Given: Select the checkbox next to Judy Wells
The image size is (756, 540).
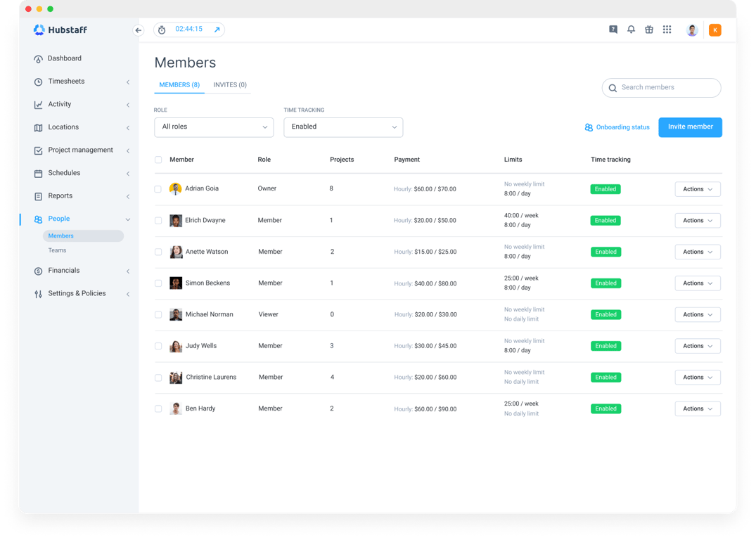Looking at the screenshot, I should click(x=158, y=346).
